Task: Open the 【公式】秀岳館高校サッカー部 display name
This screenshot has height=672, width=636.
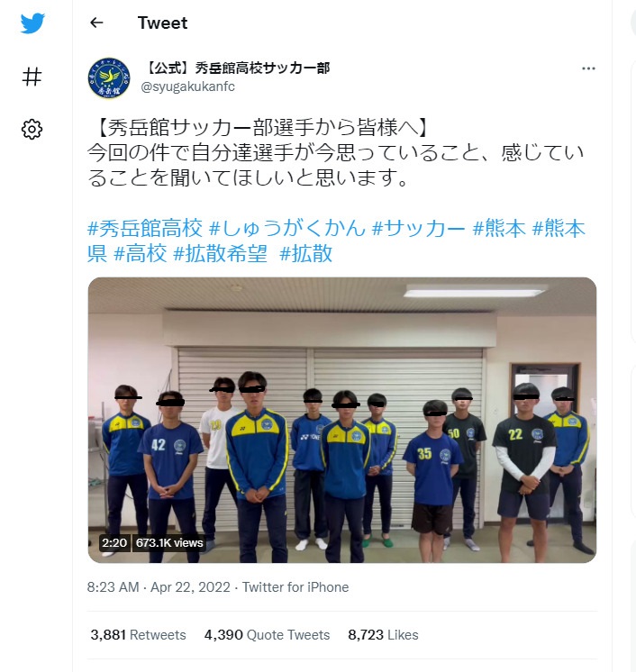Action: click(235, 68)
